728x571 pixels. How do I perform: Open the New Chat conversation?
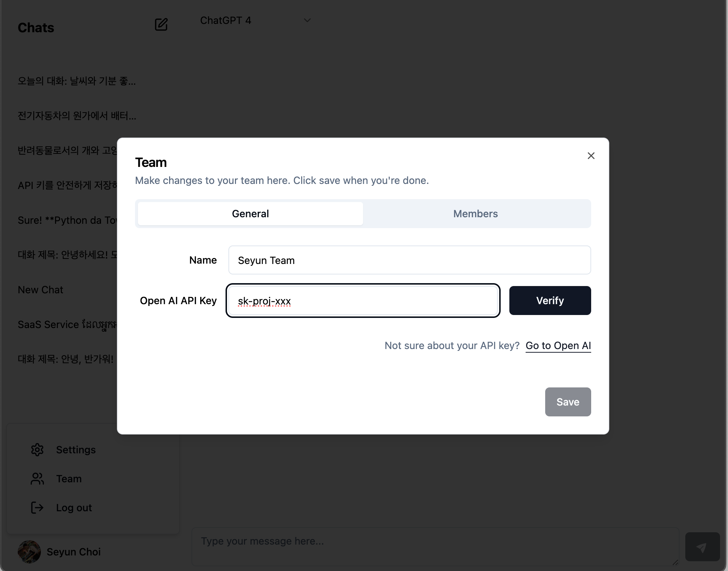[41, 290]
